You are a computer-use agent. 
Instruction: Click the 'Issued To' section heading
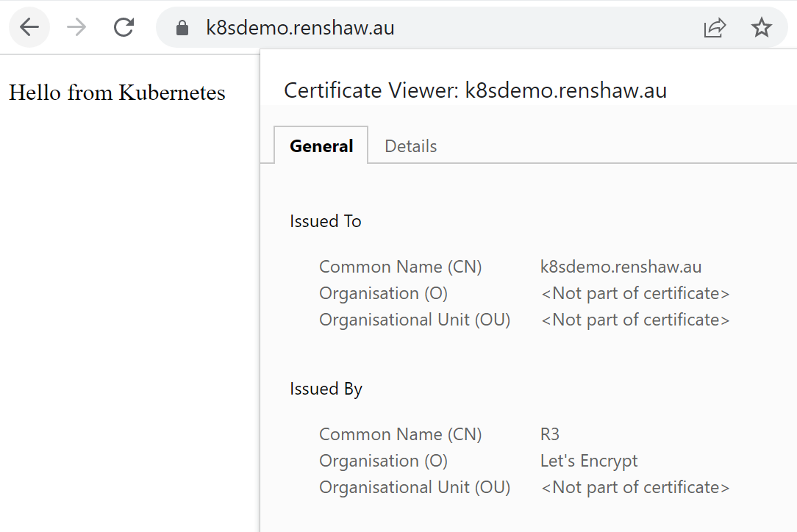(x=326, y=221)
